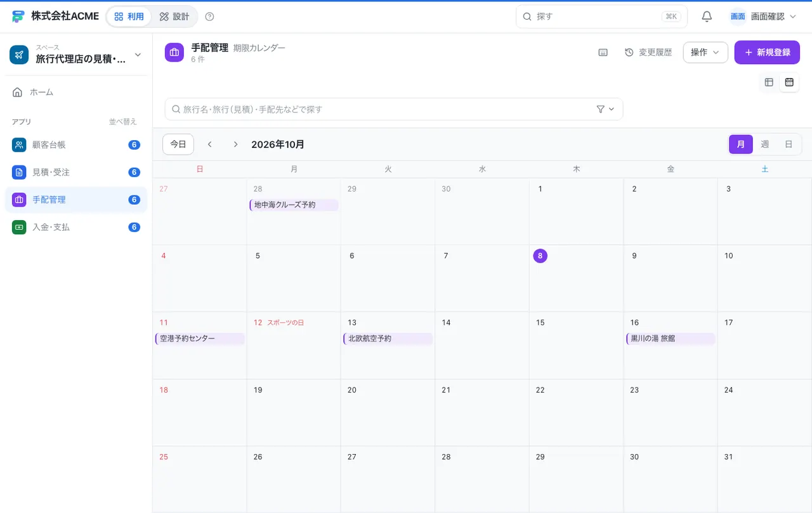Viewport: 812px width, 513px height.
Task: Click the 株式会社ACME logo icon
Action: tap(18, 16)
